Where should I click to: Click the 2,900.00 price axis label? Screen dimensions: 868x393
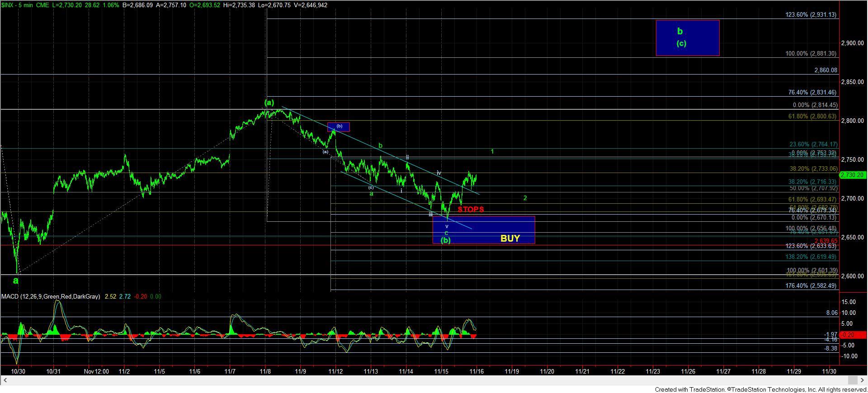pyautogui.click(x=853, y=43)
